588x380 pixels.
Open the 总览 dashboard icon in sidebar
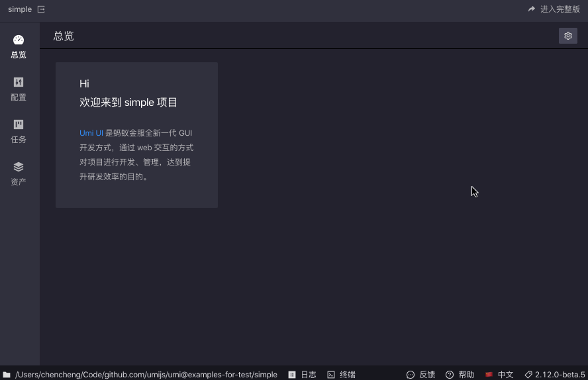click(19, 40)
